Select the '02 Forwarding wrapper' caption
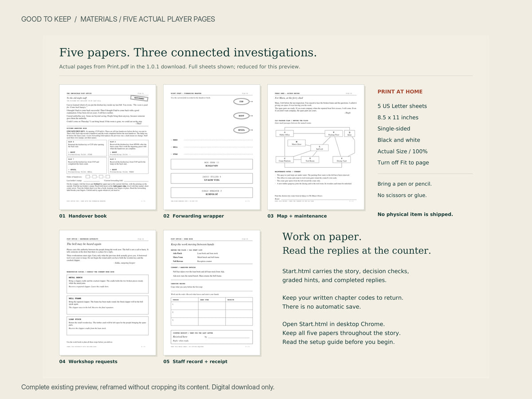532x399 pixels. click(x=193, y=216)
